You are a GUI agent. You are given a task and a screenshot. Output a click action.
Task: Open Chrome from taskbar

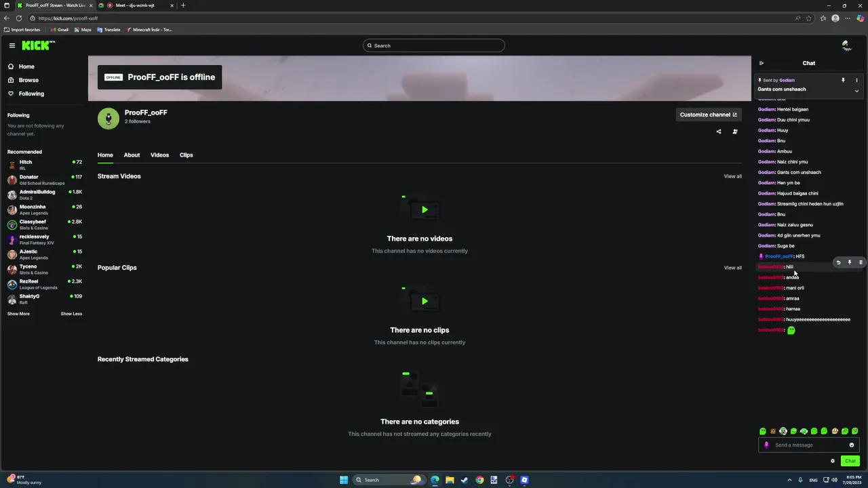[x=479, y=480]
